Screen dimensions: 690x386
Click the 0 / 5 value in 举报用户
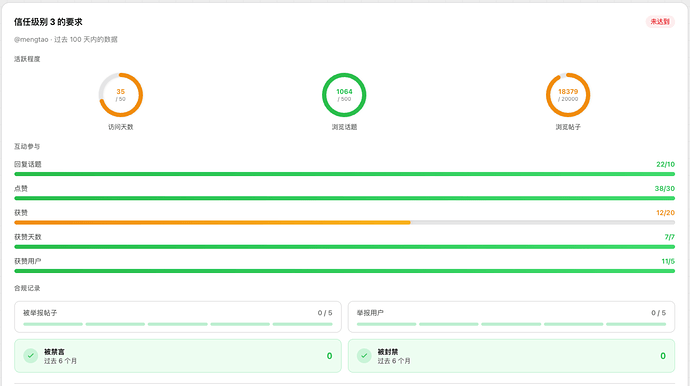[658, 313]
